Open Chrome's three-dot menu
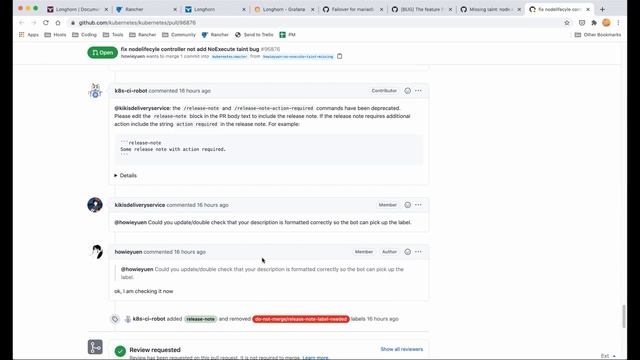640x360 pixels. (x=618, y=23)
